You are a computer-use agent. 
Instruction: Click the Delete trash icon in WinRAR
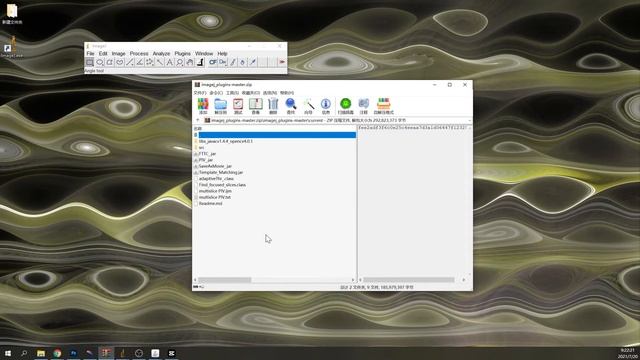(273, 106)
